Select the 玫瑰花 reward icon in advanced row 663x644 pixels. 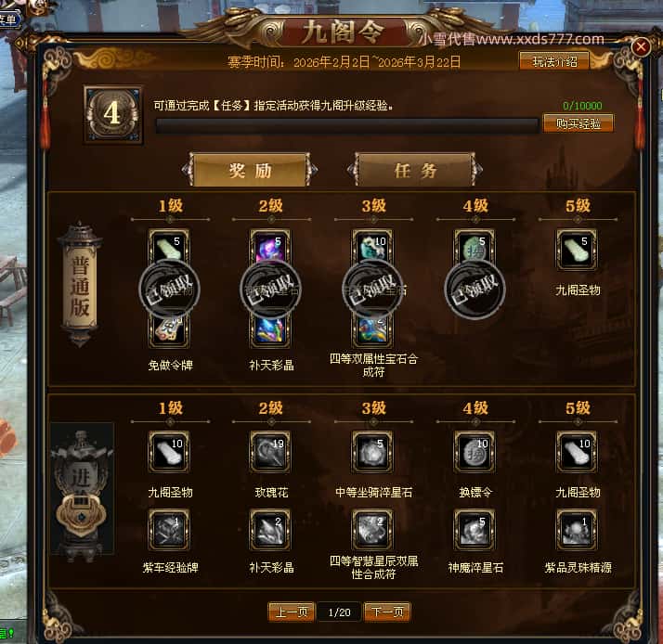(270, 452)
